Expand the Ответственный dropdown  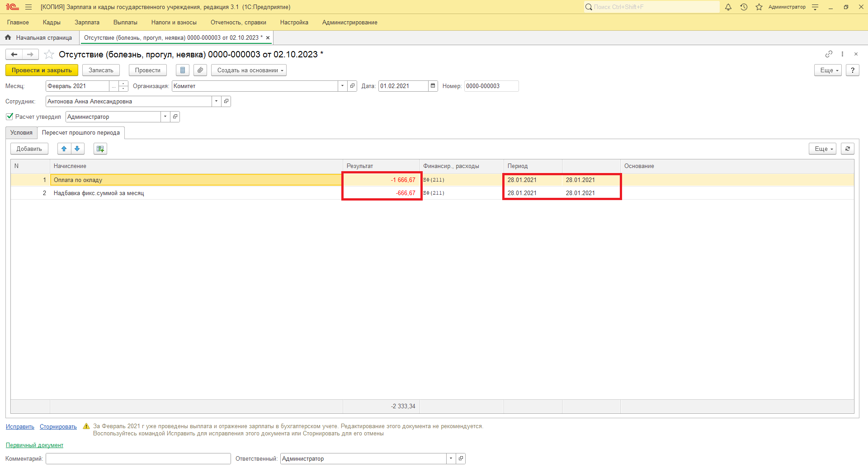(x=451, y=458)
